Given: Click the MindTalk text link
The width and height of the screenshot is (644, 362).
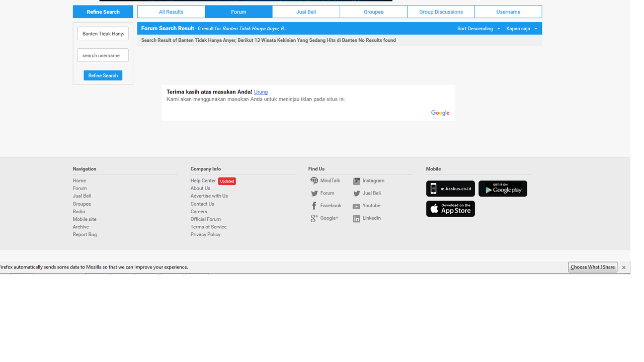Looking at the screenshot, I should point(330,180).
